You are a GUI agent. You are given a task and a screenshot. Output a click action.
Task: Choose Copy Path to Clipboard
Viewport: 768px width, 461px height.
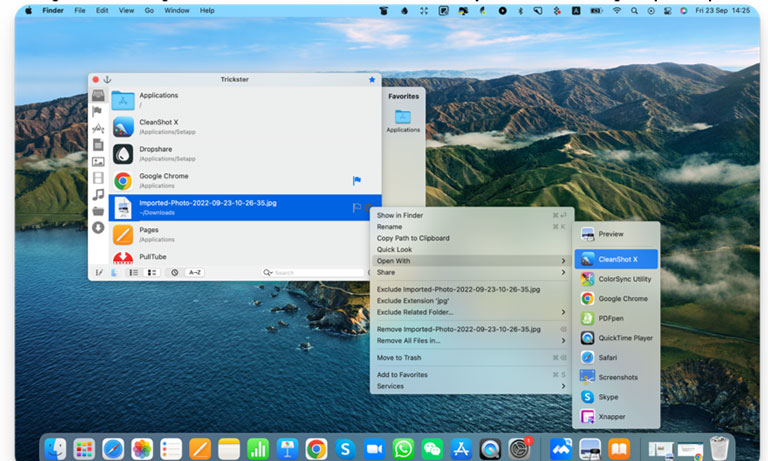pos(472,238)
